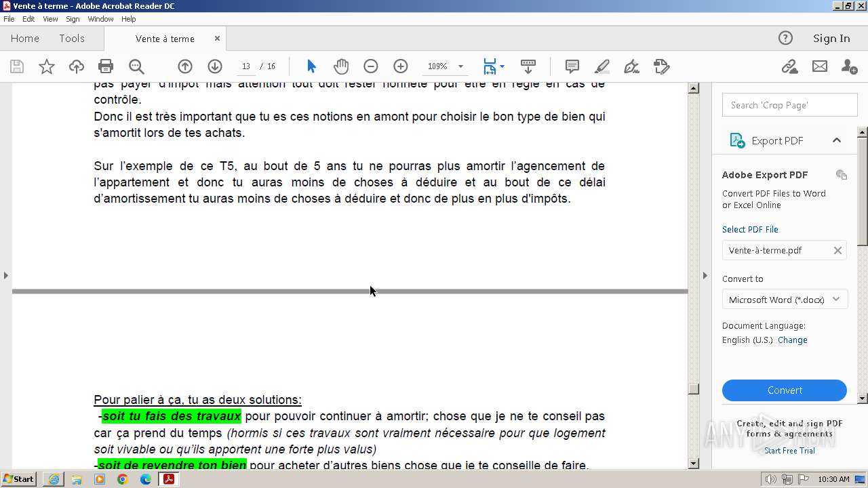
Task: Click the Search tools input field
Action: point(790,105)
